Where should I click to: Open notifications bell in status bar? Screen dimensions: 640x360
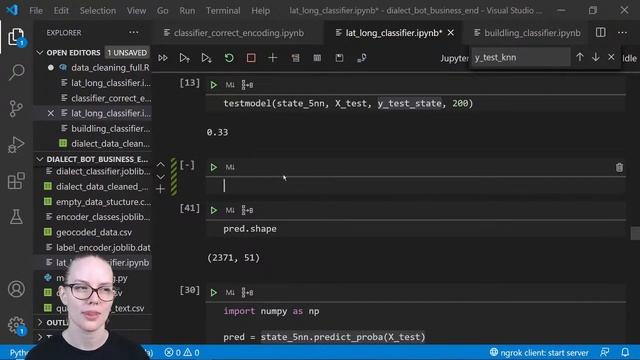[x=625, y=353]
